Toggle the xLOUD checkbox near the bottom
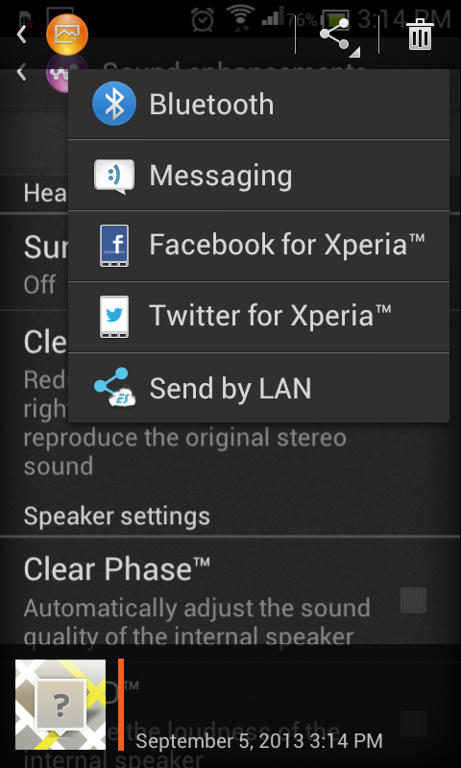This screenshot has height=768, width=461. coord(413,724)
